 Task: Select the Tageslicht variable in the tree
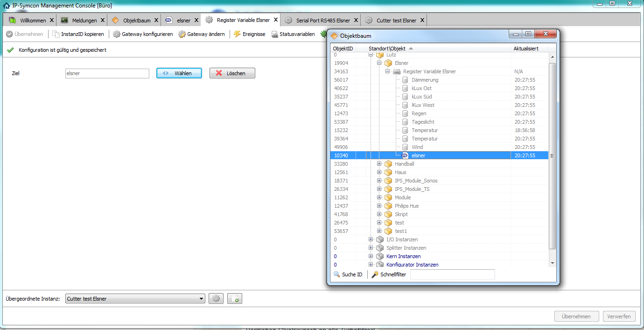(423, 122)
